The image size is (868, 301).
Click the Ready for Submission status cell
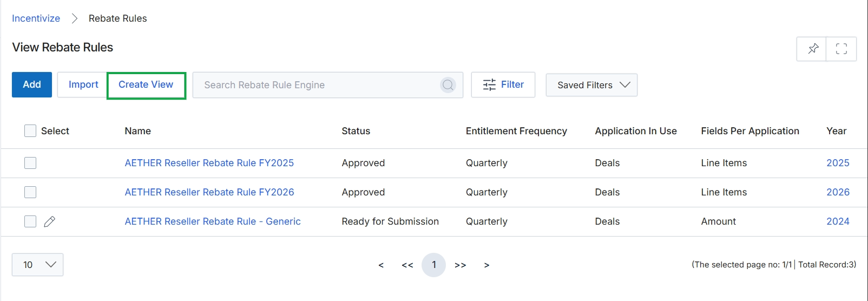click(x=390, y=221)
